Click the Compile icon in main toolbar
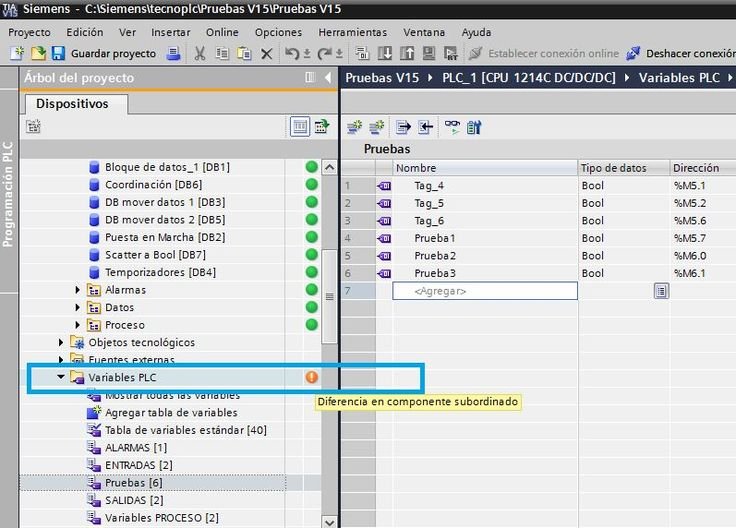Viewport: 736px width, 528px height. click(362, 54)
